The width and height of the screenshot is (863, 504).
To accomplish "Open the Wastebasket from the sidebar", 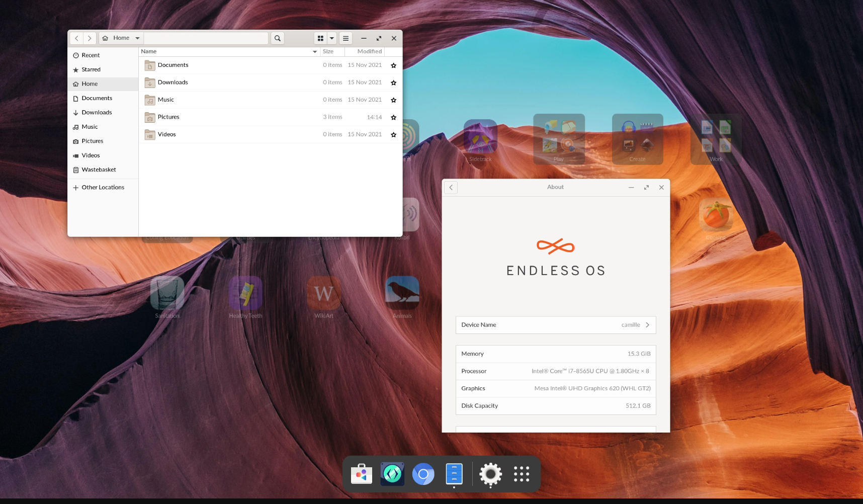I will click(x=99, y=170).
